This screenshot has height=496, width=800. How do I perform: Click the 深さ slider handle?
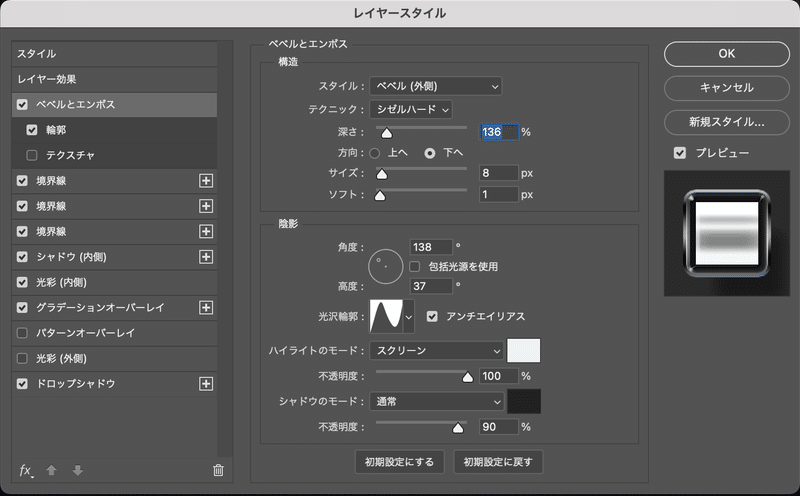click(387, 133)
